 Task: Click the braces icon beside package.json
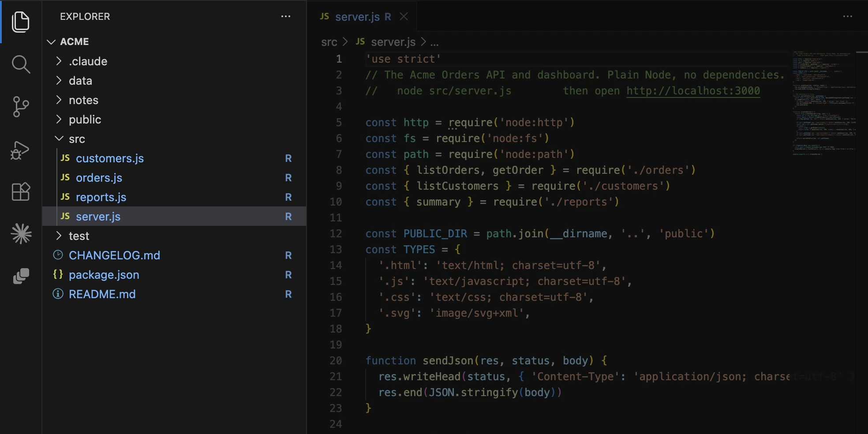point(58,274)
